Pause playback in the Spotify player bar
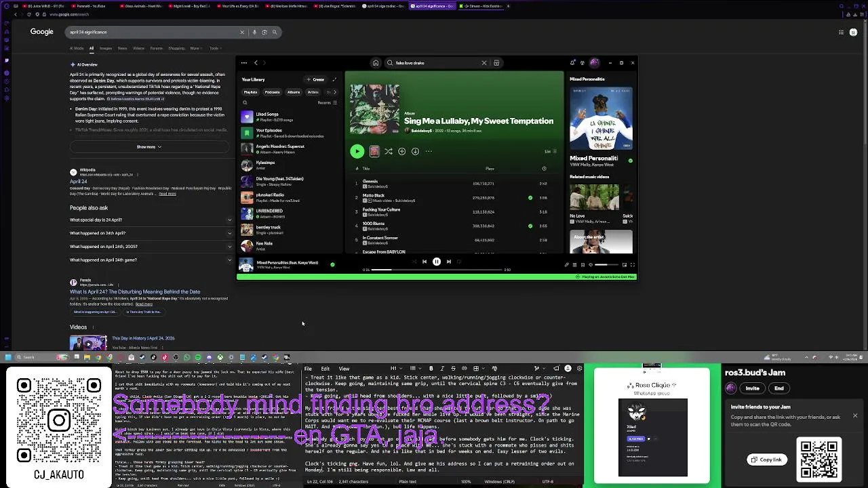 point(437,262)
